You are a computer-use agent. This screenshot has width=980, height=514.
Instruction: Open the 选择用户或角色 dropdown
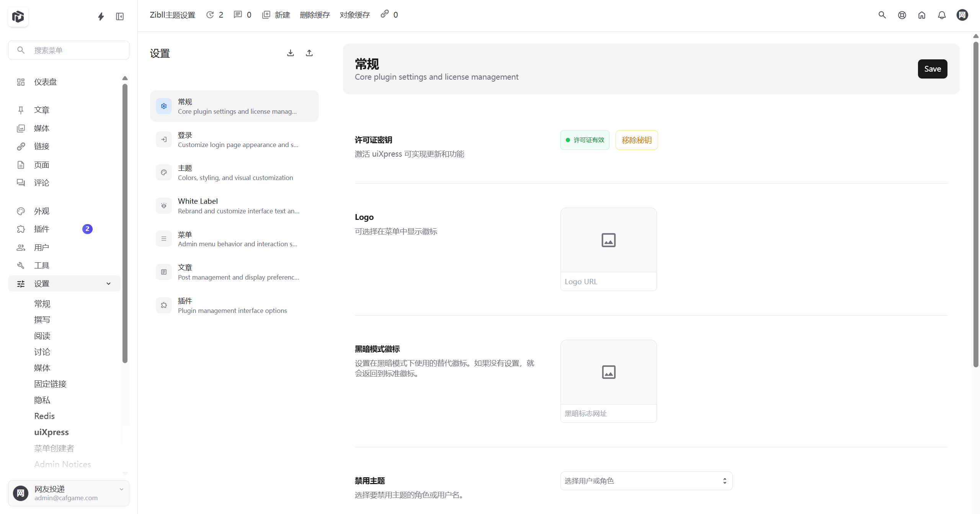tap(646, 481)
